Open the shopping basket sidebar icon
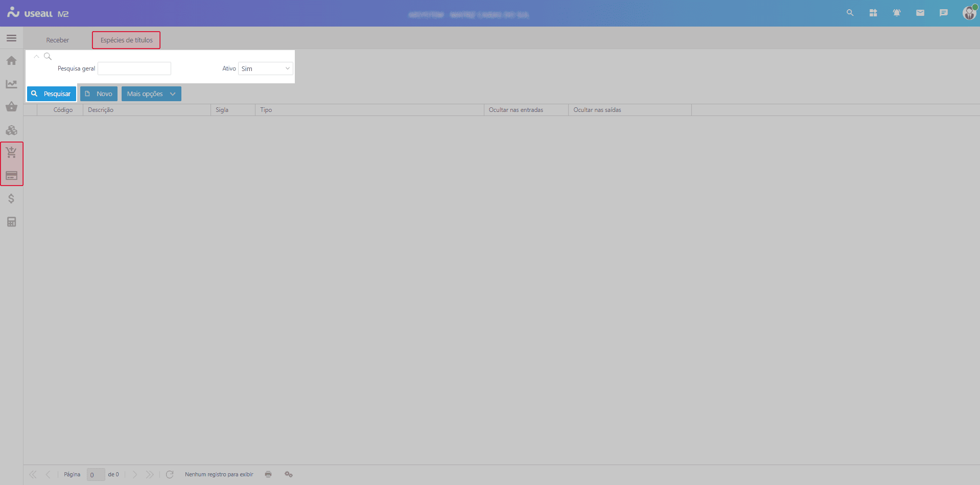 point(11,107)
